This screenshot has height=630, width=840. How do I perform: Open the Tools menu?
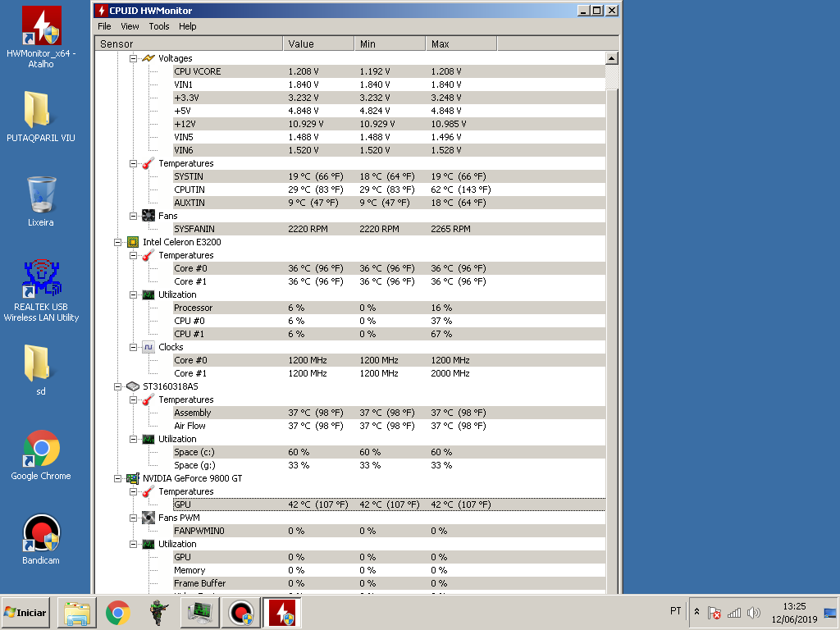159,26
